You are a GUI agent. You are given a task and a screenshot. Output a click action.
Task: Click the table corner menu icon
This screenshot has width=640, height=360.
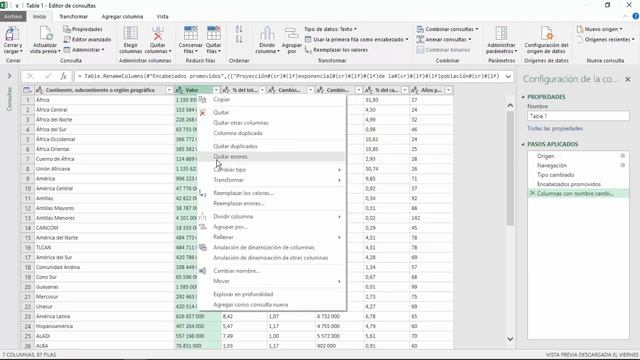27,90
